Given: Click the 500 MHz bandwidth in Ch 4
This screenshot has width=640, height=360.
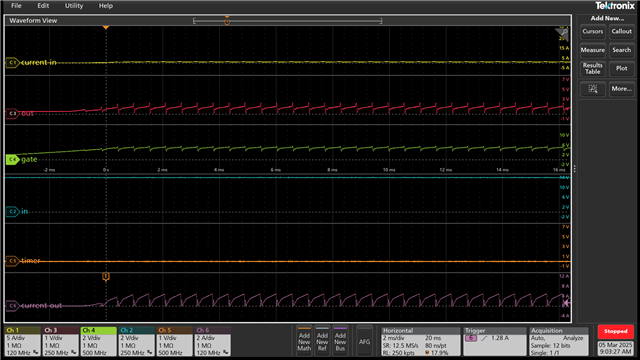Looking at the screenshot, I should [x=94, y=353].
